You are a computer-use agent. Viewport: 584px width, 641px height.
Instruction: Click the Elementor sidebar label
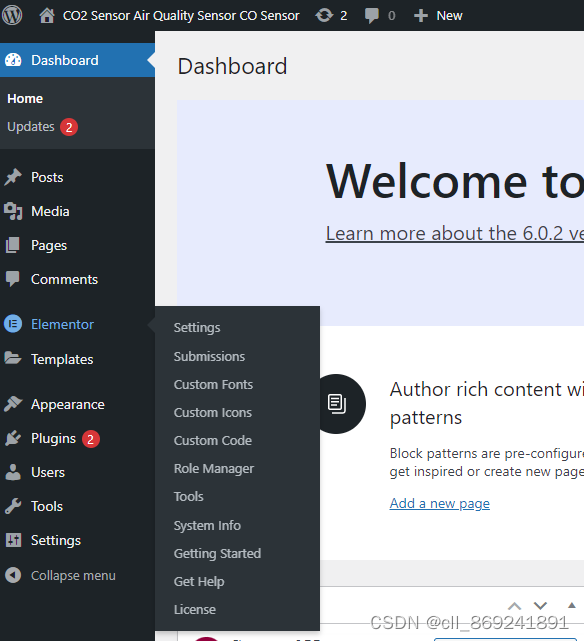pyautogui.click(x=62, y=324)
